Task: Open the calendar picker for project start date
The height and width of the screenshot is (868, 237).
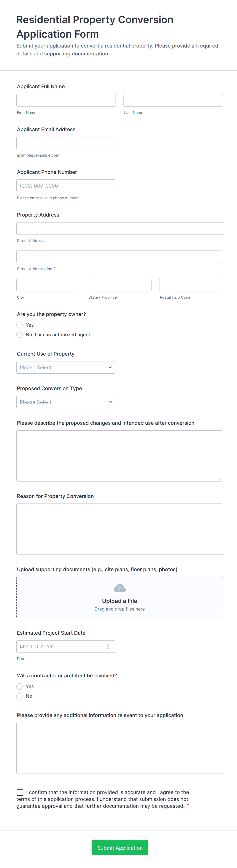Action: 110,646
